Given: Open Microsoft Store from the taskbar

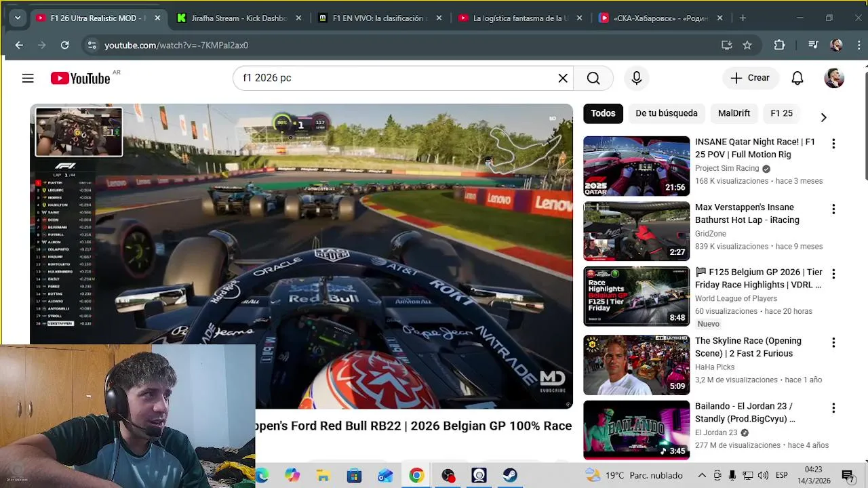Looking at the screenshot, I should [x=354, y=476].
